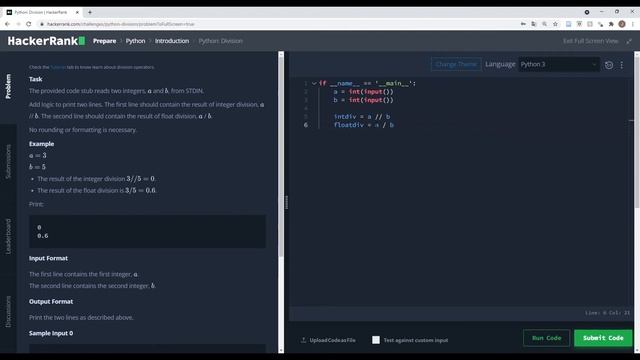Switch to the Submissions sidebar tab

(x=8, y=161)
